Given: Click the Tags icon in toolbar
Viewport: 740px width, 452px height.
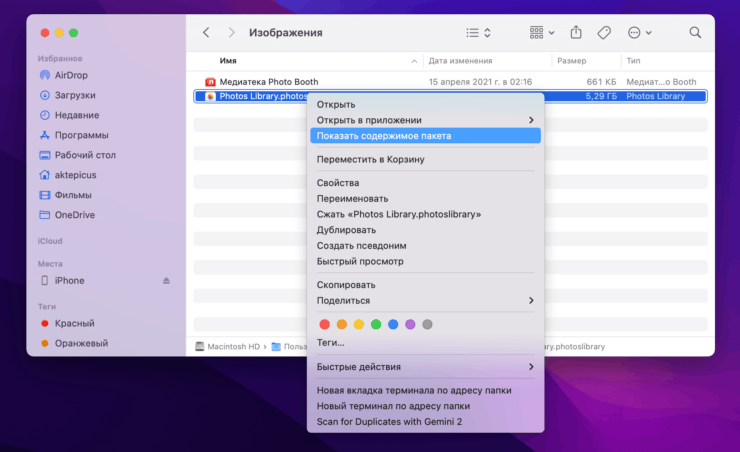Looking at the screenshot, I should (x=604, y=33).
